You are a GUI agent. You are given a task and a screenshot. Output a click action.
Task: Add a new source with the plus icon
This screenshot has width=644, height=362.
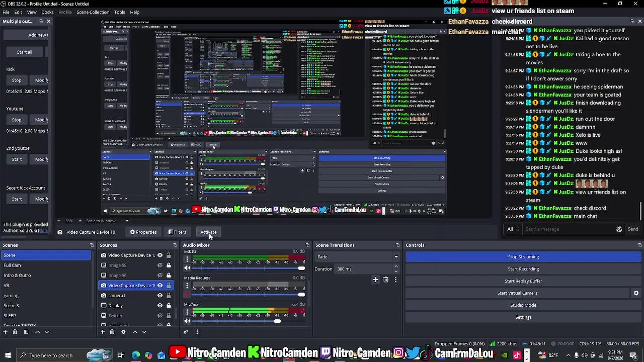click(x=103, y=332)
